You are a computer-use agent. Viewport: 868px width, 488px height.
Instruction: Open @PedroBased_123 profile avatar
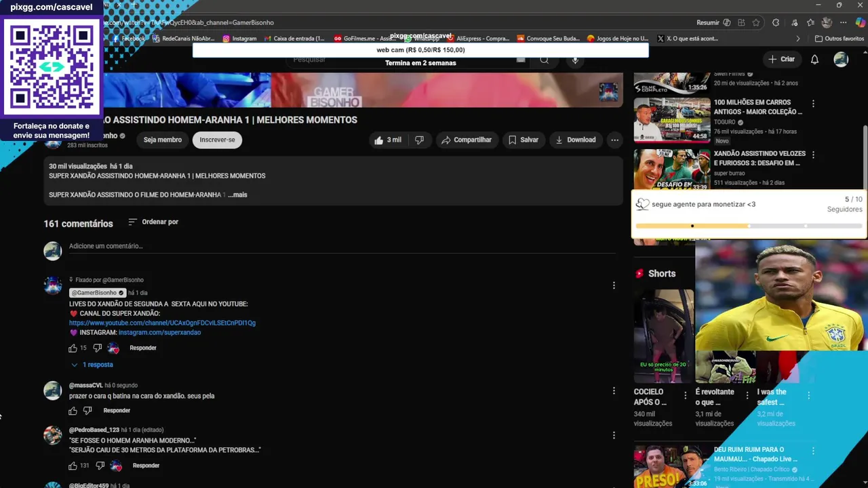pos(53,435)
